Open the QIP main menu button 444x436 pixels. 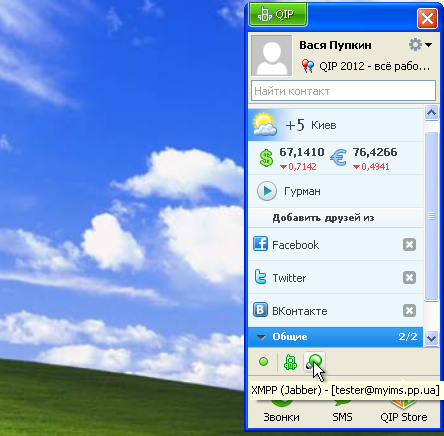pos(278,15)
